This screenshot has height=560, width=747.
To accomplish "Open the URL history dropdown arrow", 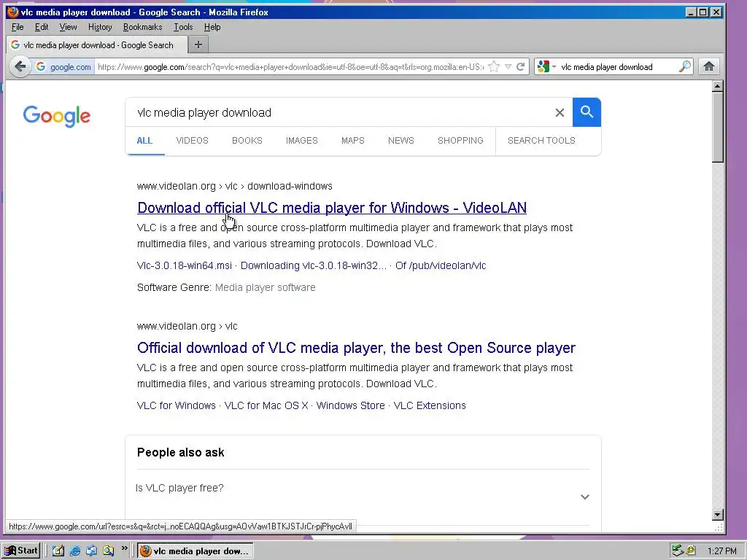I will pyautogui.click(x=508, y=66).
